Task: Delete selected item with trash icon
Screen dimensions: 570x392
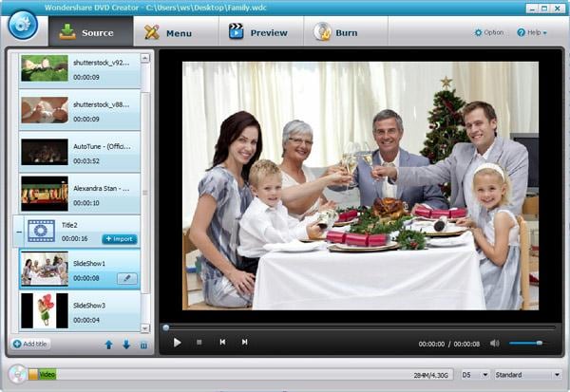Action: 144,345
